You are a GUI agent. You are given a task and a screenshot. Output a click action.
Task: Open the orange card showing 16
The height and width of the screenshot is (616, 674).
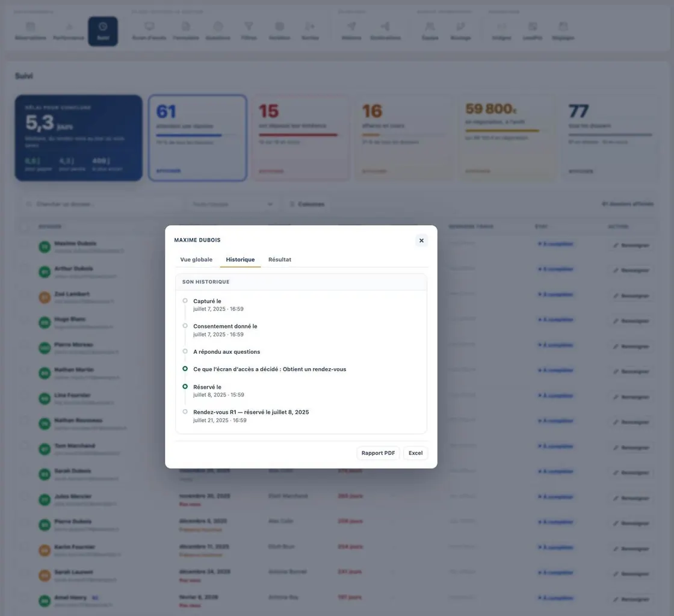coord(404,138)
